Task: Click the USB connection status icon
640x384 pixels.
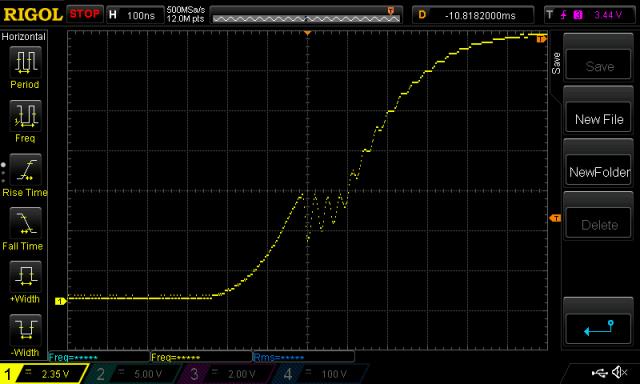Action: click(x=600, y=373)
